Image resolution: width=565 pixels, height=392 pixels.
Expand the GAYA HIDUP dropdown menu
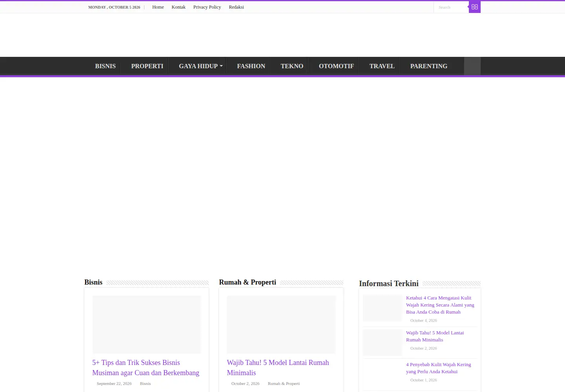tap(200, 66)
